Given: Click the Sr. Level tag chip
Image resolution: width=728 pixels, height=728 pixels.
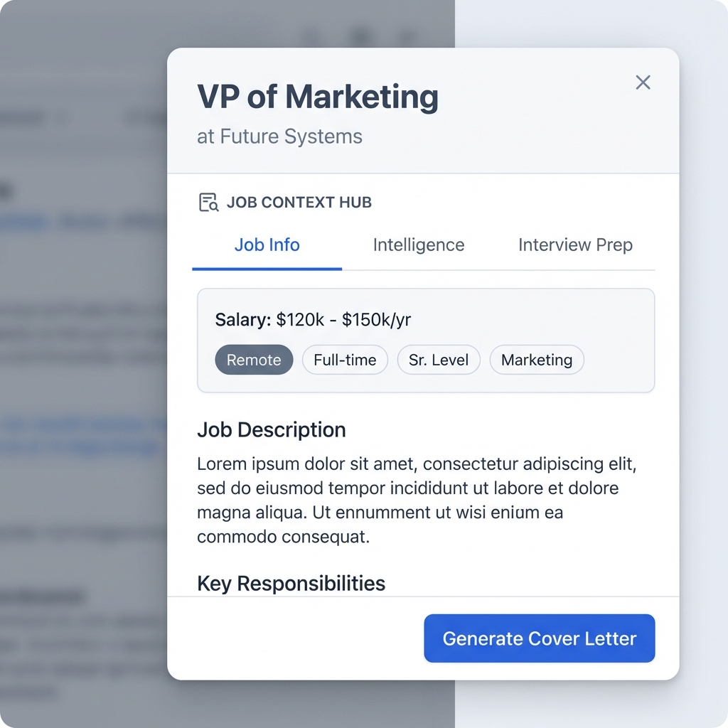Looking at the screenshot, I should (439, 360).
